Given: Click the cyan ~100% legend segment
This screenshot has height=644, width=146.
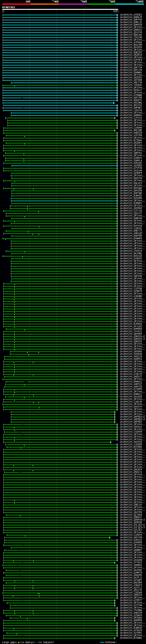Looking at the screenshot, I should pos(130,4).
